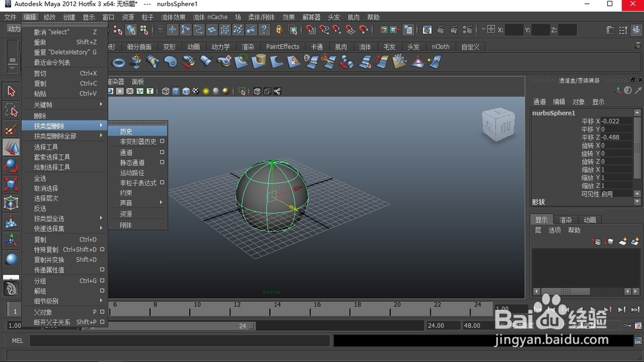Click the snap to point magnet icon

pyautogui.click(x=337, y=30)
